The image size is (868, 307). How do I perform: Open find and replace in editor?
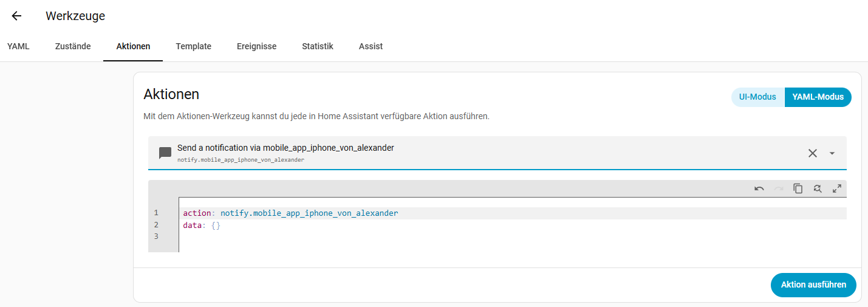click(818, 188)
